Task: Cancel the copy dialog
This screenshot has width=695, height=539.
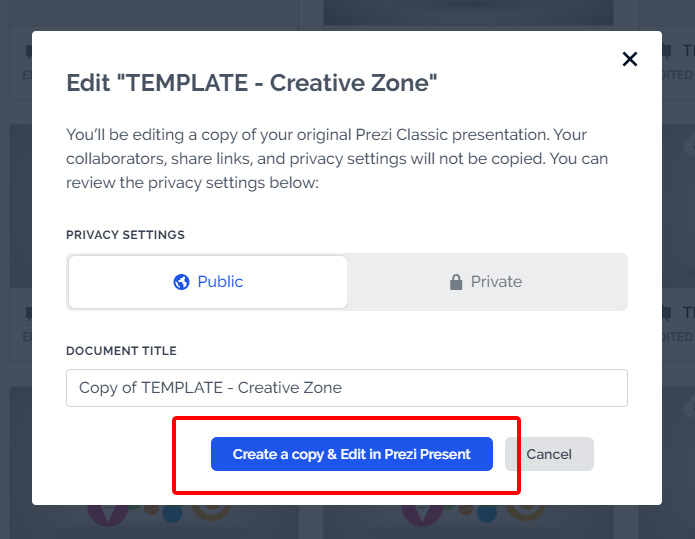Action: [x=549, y=454]
